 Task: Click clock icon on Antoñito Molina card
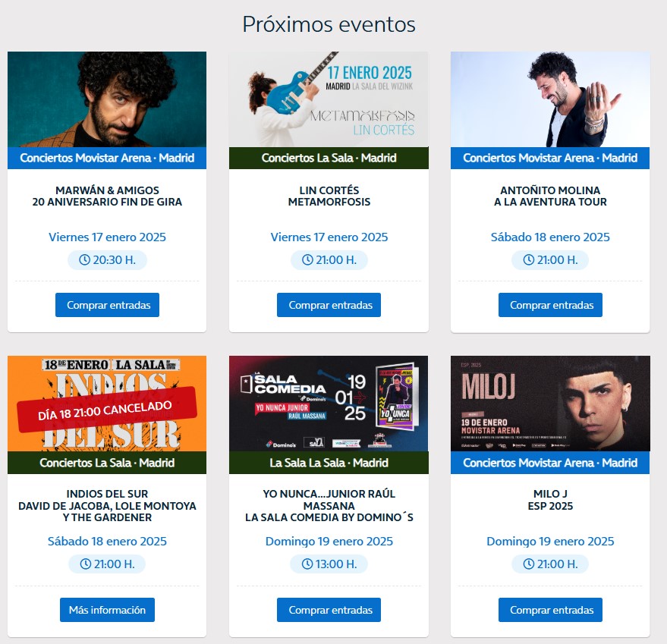pyautogui.click(x=528, y=260)
